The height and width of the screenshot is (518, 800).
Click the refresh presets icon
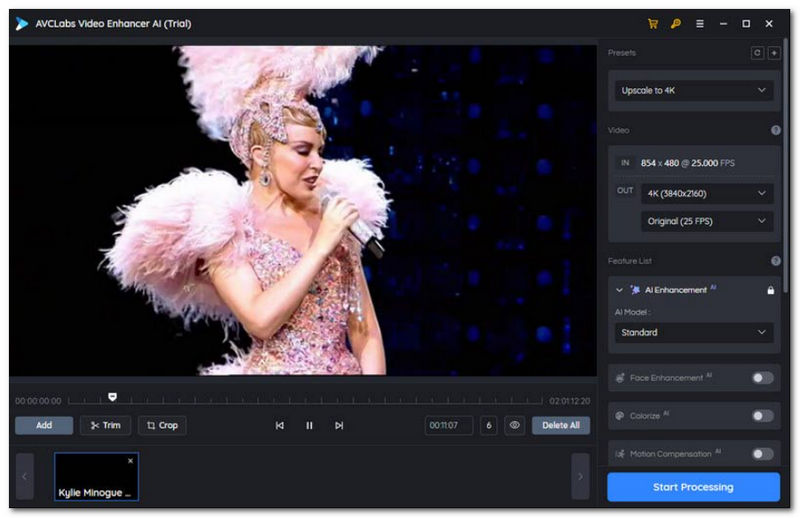pos(757,53)
